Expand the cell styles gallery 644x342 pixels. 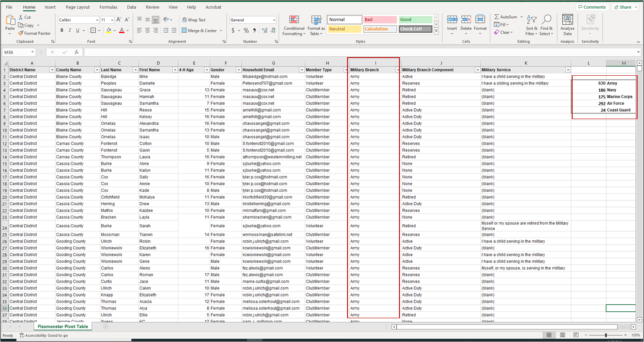436,31
